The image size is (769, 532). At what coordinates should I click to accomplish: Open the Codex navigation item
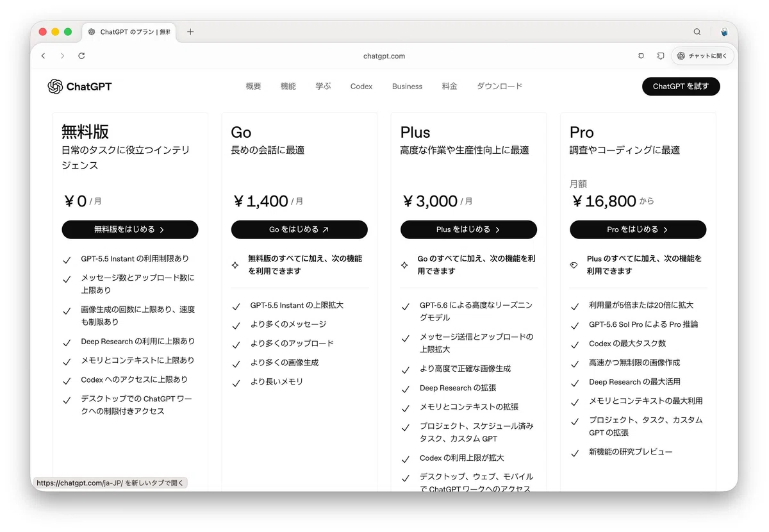361,87
